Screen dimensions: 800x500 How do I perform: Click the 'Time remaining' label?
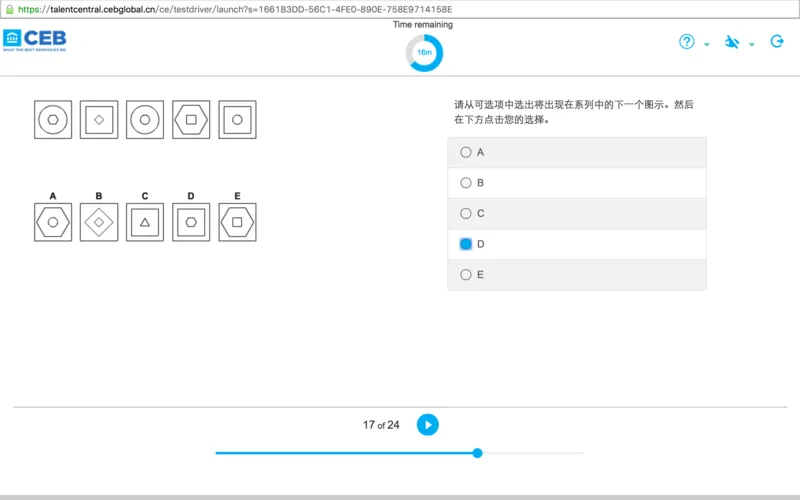tap(422, 24)
